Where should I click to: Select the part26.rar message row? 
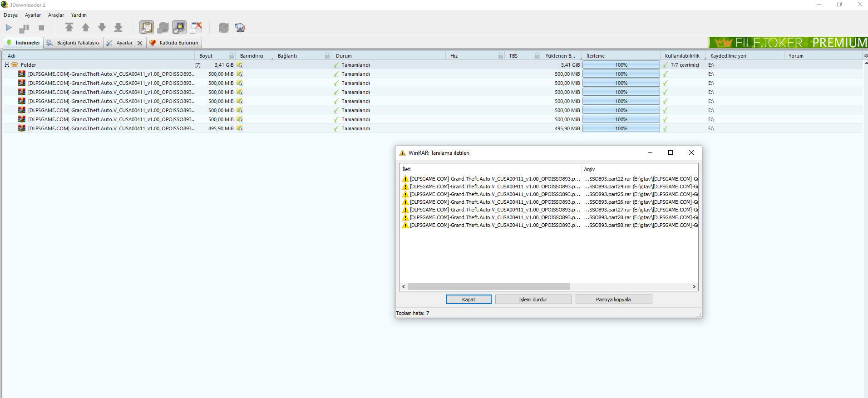(549, 202)
